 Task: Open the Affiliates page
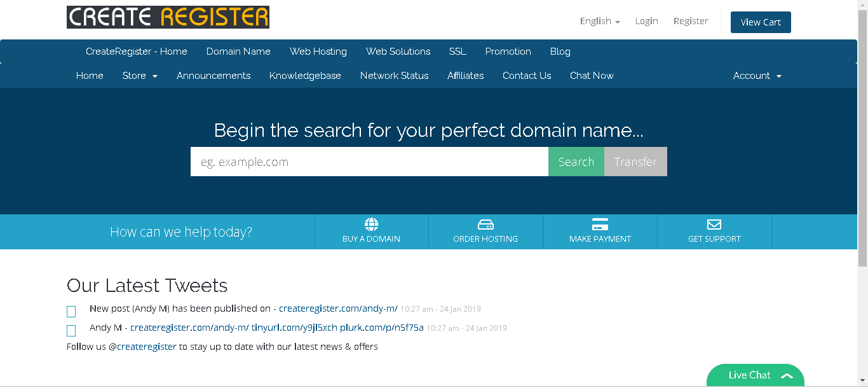466,76
